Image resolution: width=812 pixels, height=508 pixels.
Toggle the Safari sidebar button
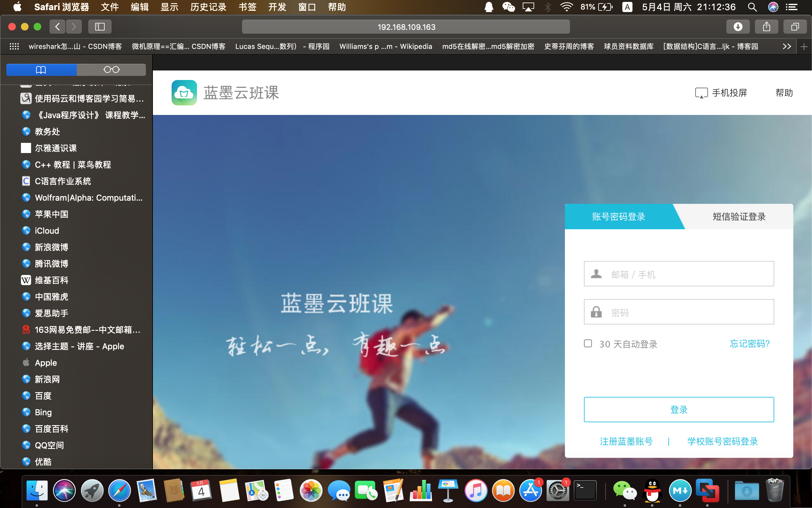100,27
